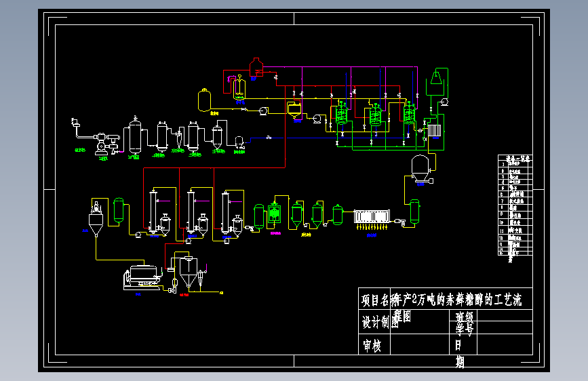The image size is (588, 381).
Task: Select the white spray dryer cone vessel
Action: [x=189, y=272]
